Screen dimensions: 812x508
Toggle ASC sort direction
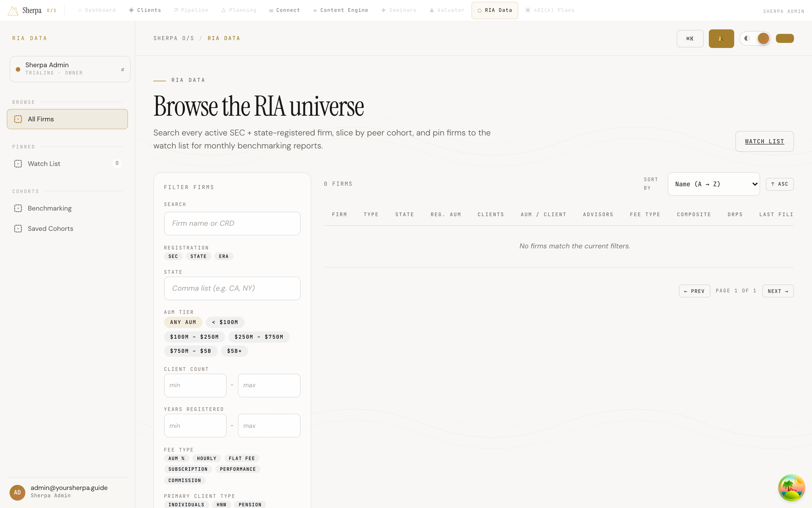[x=780, y=184]
